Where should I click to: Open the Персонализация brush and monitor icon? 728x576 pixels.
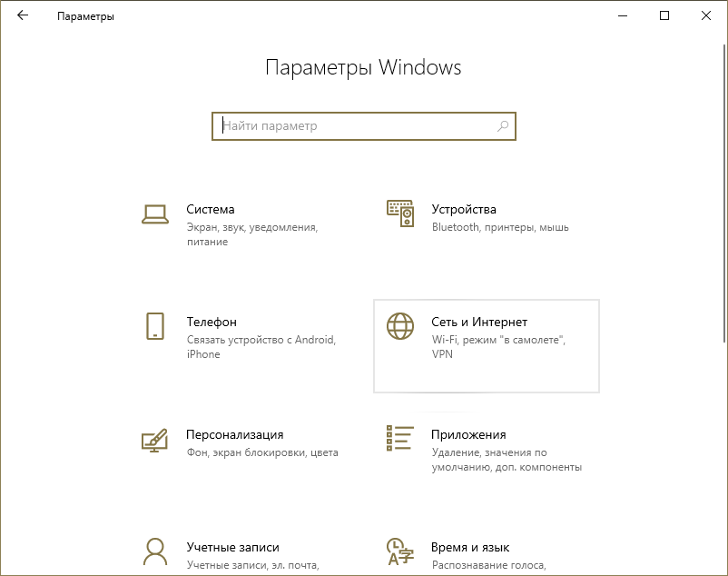[x=154, y=440]
